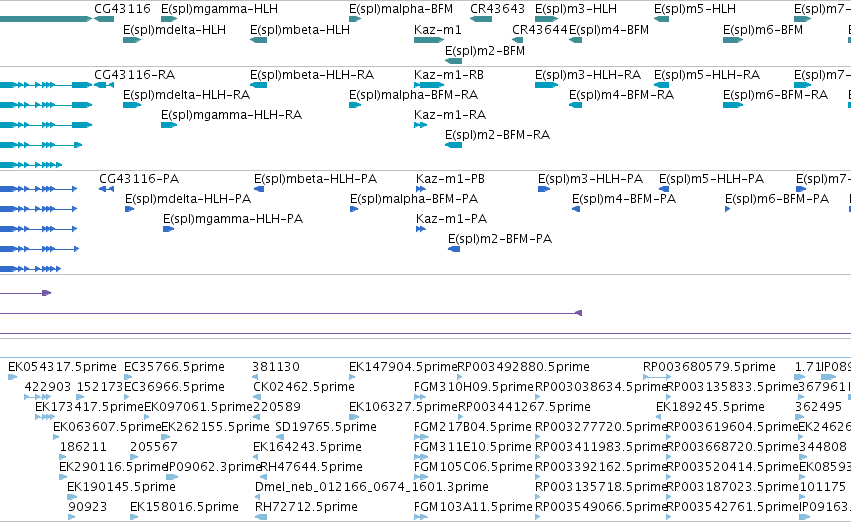This screenshot has height=522, width=851.
Task: Select the EK190145.5prime EST label
Action: pyautogui.click(x=121, y=487)
